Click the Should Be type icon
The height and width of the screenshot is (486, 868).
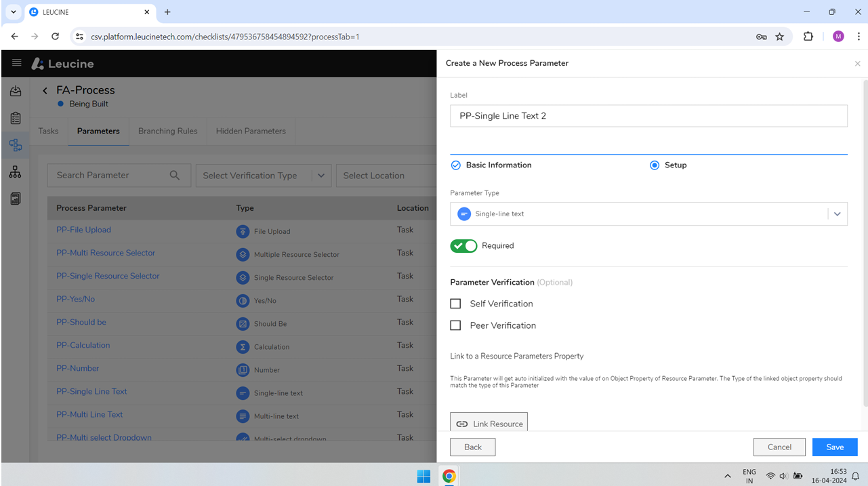coord(243,323)
